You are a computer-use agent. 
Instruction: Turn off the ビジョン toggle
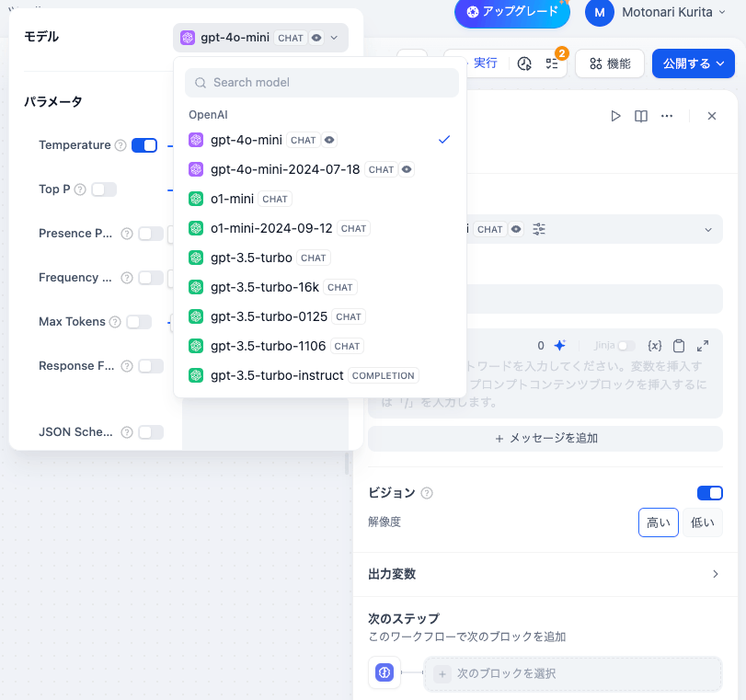click(710, 493)
